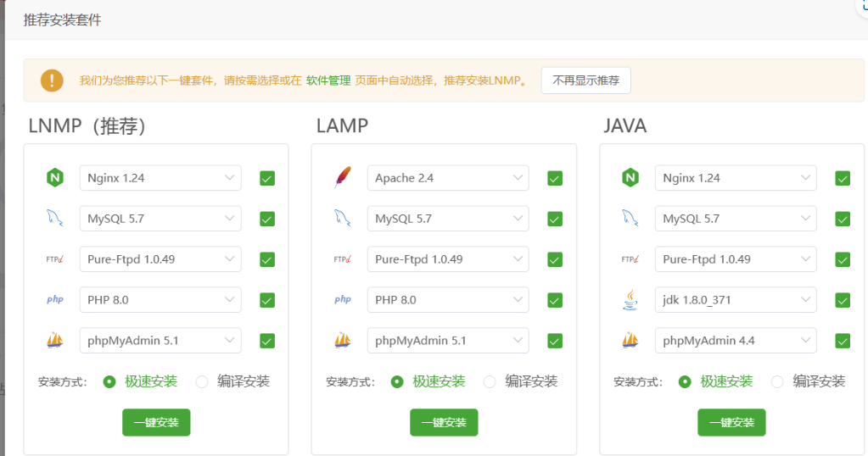868x456 pixels.
Task: Click the LAMP heading
Action: coord(342,126)
